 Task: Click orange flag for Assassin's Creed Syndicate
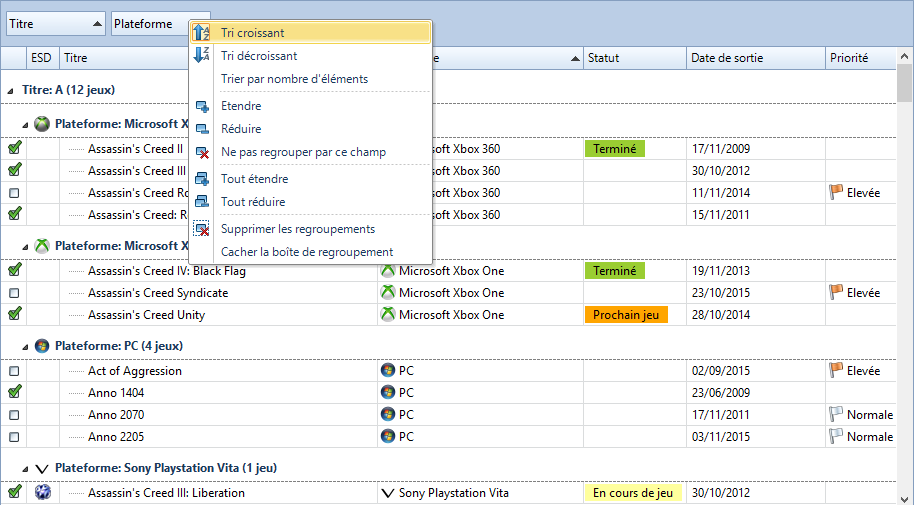coord(836,292)
